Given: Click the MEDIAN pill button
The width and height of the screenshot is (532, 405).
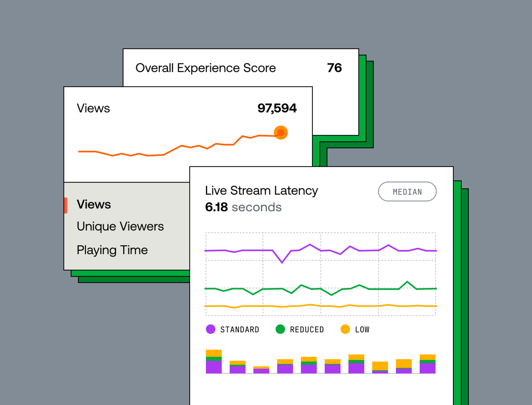Looking at the screenshot, I should point(407,192).
